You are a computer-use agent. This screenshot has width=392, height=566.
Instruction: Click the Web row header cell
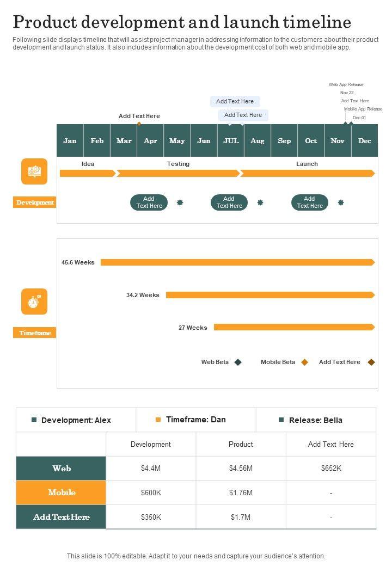[61, 468]
